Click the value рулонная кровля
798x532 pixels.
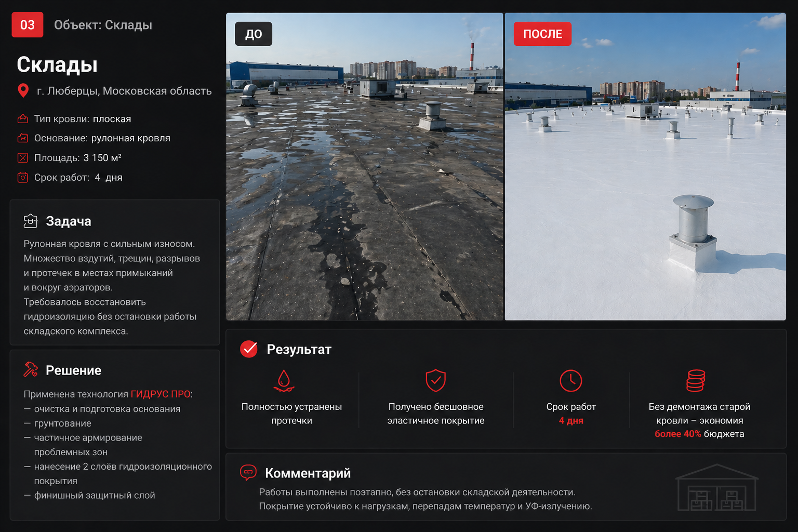(131, 138)
